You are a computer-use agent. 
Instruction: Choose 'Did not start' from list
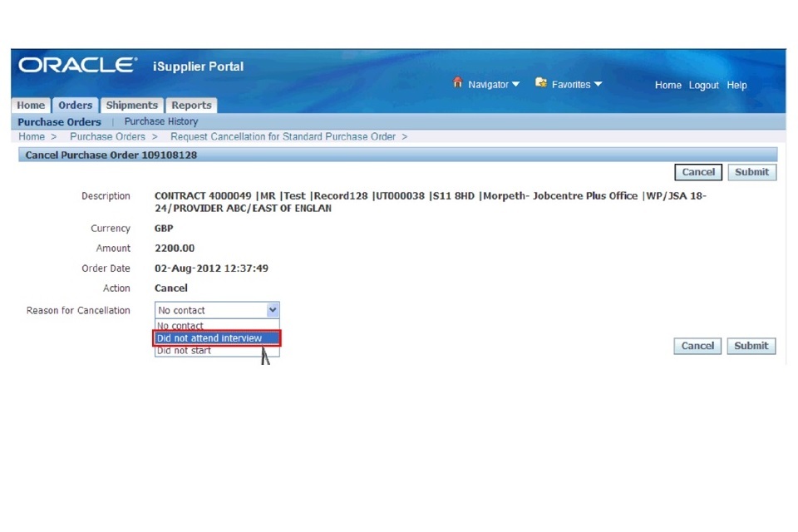184,351
